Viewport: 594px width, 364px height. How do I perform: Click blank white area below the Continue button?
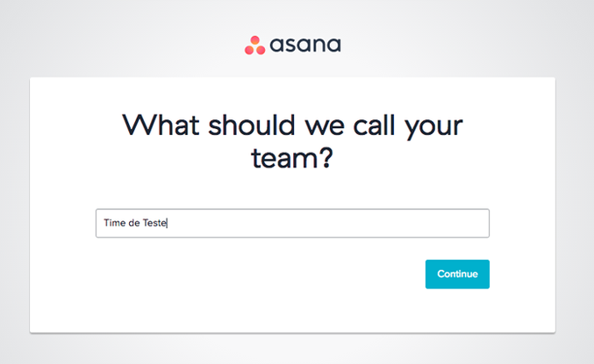click(457, 311)
